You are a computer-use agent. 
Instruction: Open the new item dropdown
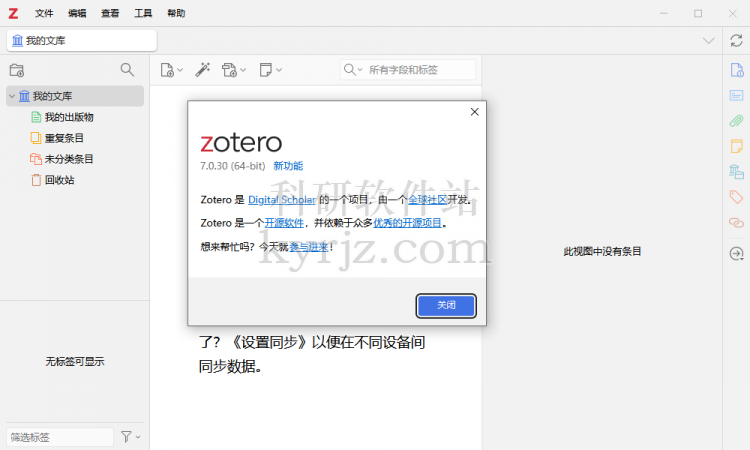[x=172, y=70]
